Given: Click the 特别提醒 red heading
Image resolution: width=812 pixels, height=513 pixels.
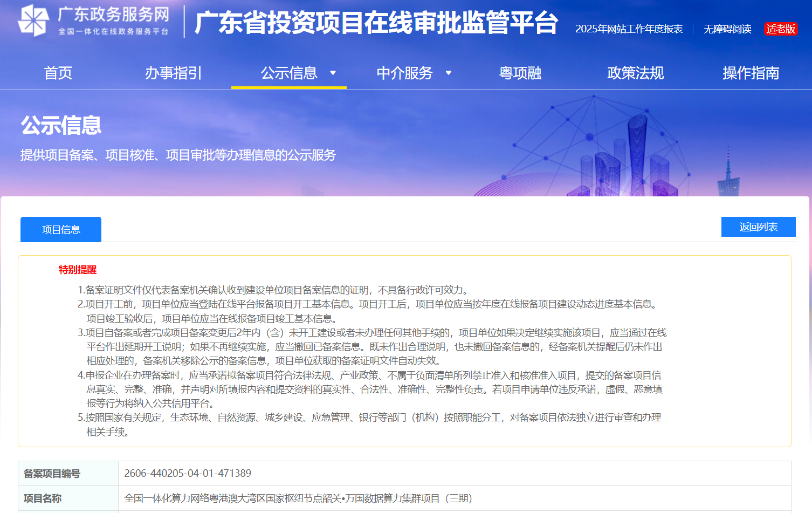Looking at the screenshot, I should [x=78, y=270].
